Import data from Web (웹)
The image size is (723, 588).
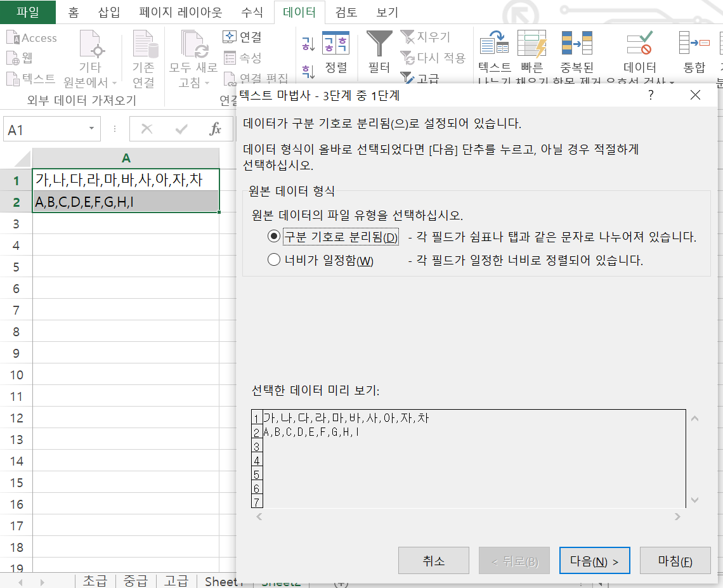pos(20,58)
